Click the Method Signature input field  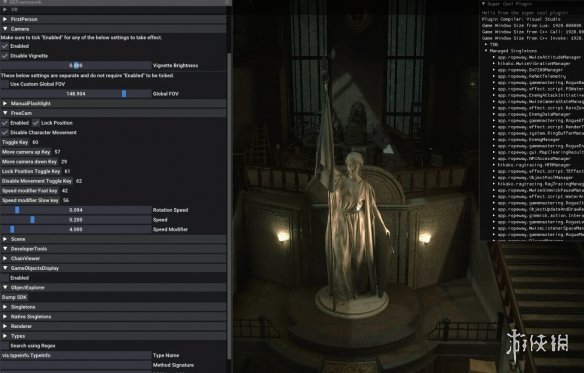(x=76, y=365)
